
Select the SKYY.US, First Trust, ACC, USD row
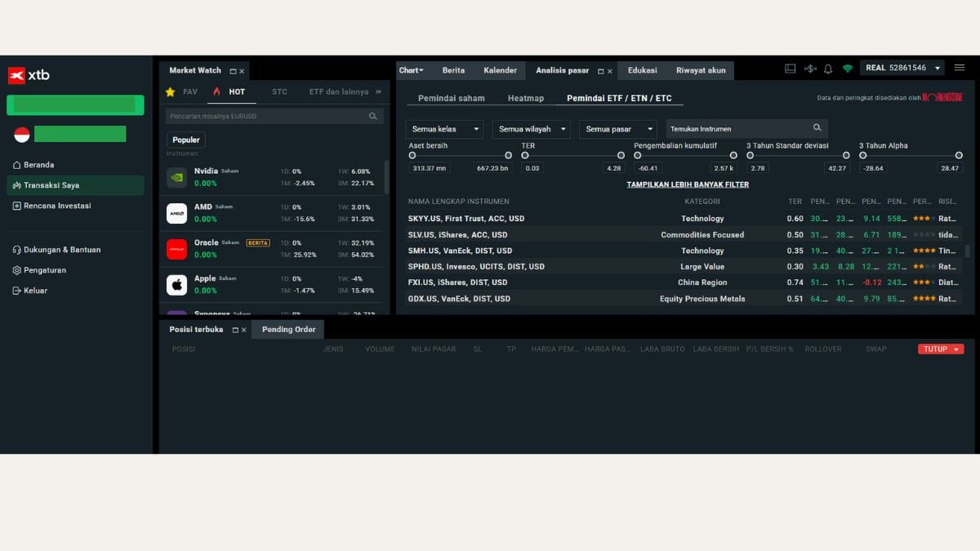685,219
